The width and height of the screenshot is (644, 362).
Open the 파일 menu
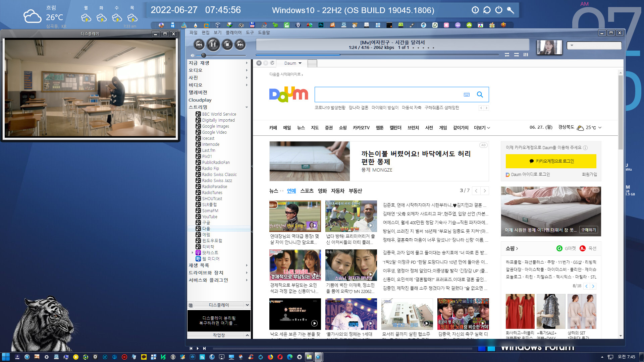click(x=193, y=33)
